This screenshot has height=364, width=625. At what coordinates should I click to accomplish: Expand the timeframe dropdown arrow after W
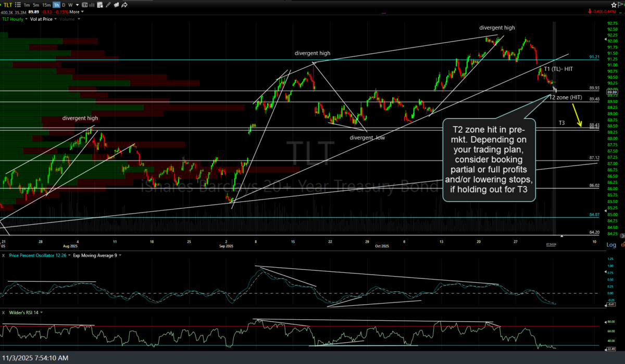tap(77, 5)
